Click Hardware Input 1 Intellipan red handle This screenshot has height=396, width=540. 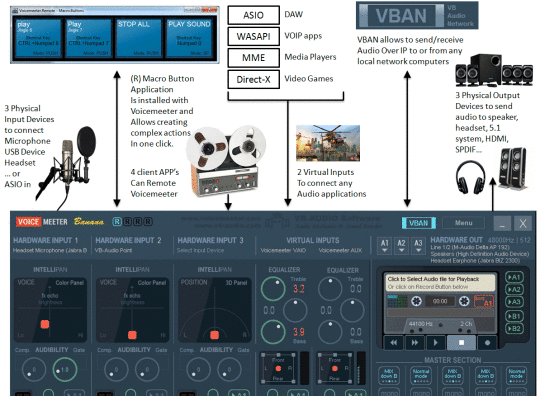(x=45, y=324)
